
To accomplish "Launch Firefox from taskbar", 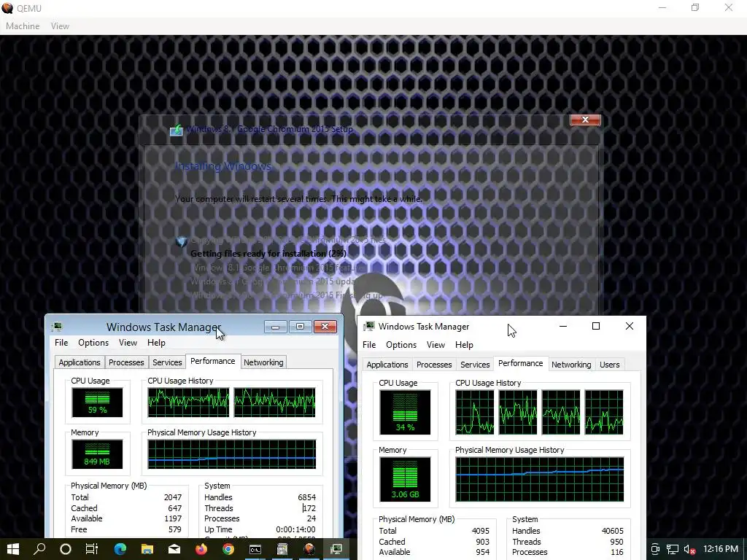I will pos(201,549).
